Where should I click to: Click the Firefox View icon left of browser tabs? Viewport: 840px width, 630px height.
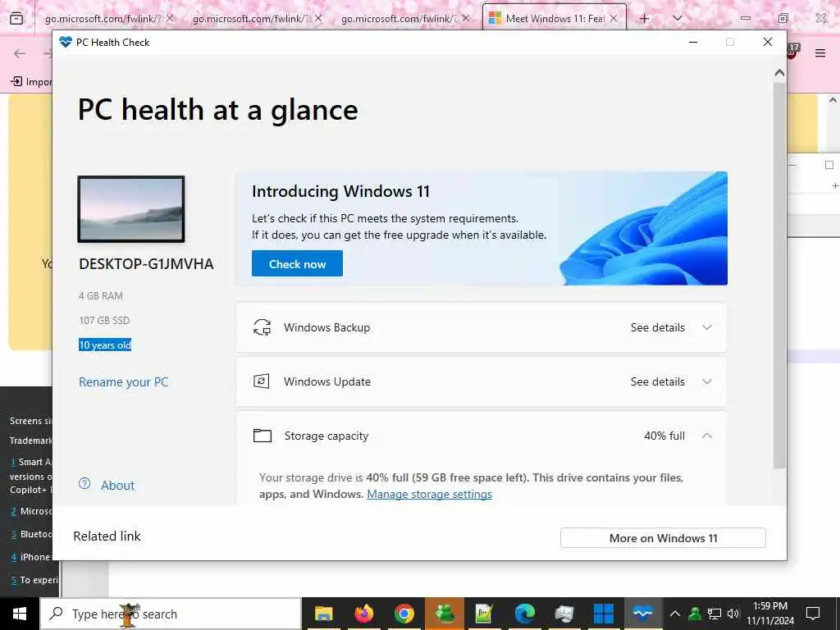click(16, 18)
